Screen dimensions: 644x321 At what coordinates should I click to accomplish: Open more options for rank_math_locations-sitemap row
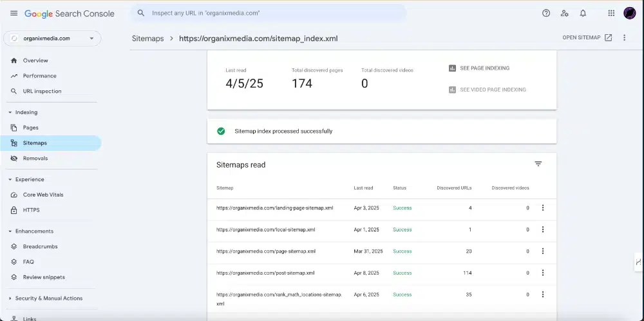tap(542, 295)
